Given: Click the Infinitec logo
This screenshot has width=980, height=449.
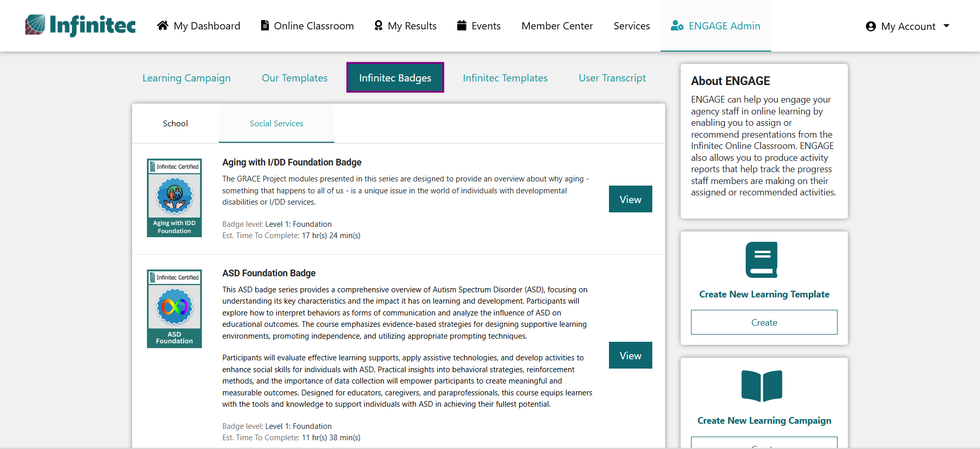Looking at the screenshot, I should (81, 25).
